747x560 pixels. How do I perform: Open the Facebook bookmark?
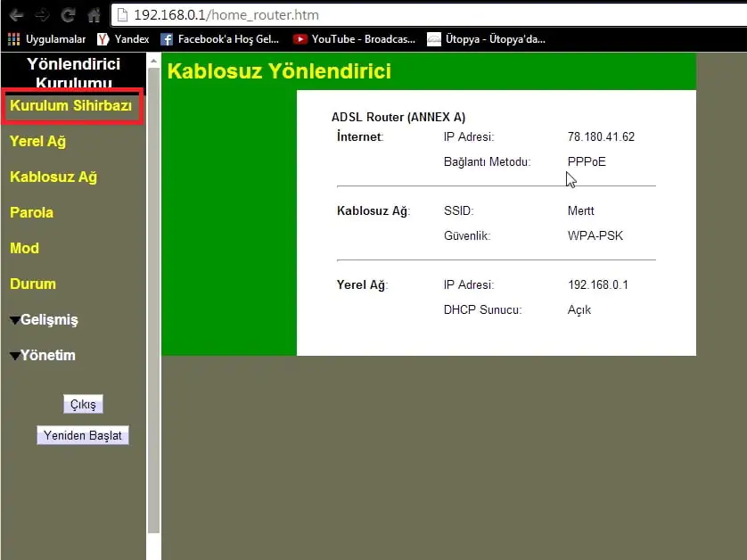pos(220,39)
